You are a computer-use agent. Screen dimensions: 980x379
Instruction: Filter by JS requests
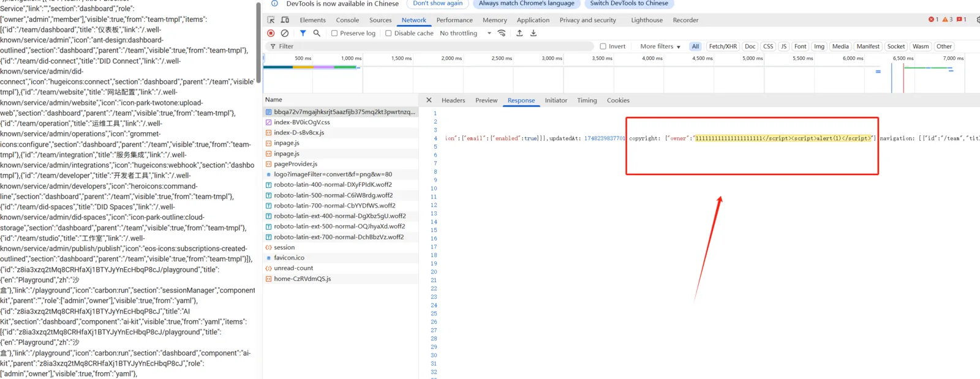coord(783,47)
